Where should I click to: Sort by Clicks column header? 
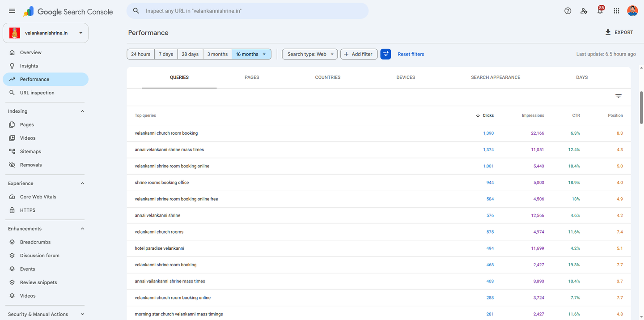(x=485, y=115)
